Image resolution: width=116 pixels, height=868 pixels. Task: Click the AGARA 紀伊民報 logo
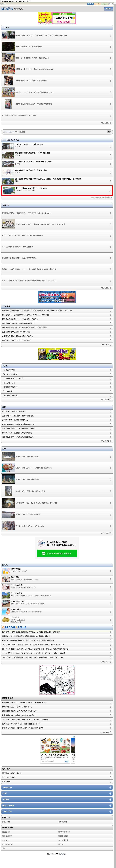click(12, 9)
